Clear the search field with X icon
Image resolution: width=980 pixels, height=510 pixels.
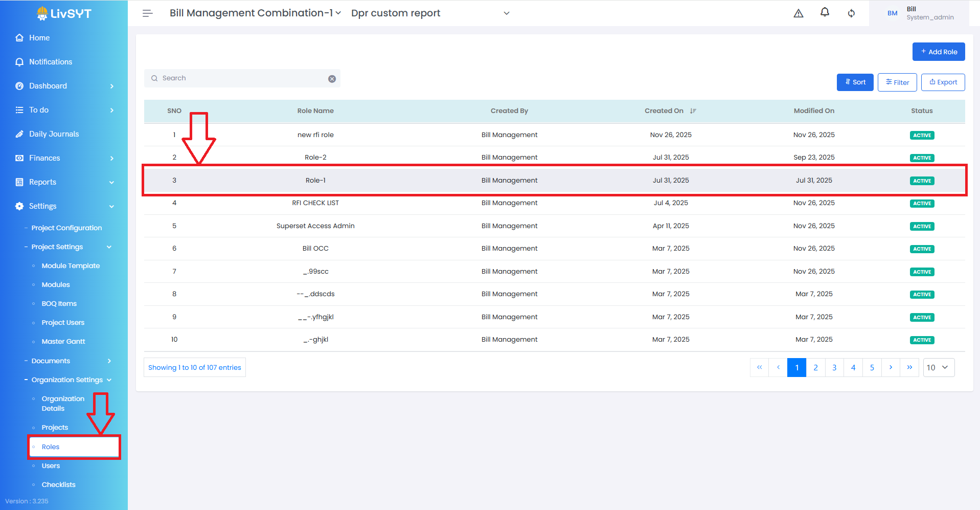tap(332, 79)
